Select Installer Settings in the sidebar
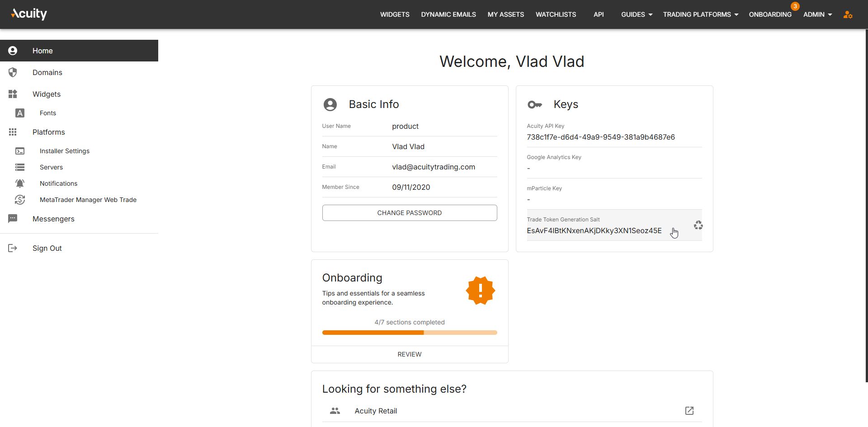 coord(79,151)
